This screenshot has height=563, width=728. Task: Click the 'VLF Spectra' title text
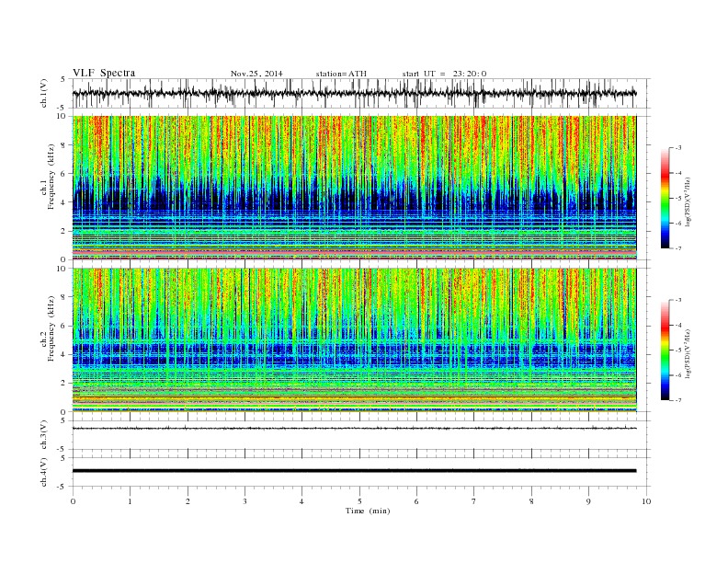point(104,73)
